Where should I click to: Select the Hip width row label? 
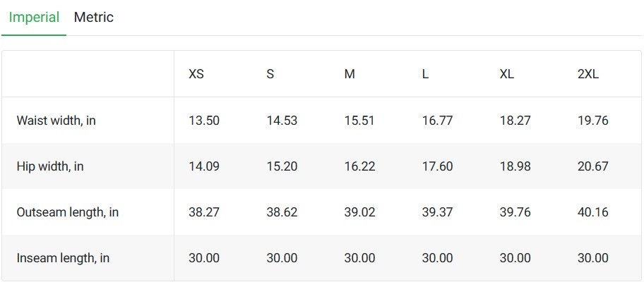[50, 166]
